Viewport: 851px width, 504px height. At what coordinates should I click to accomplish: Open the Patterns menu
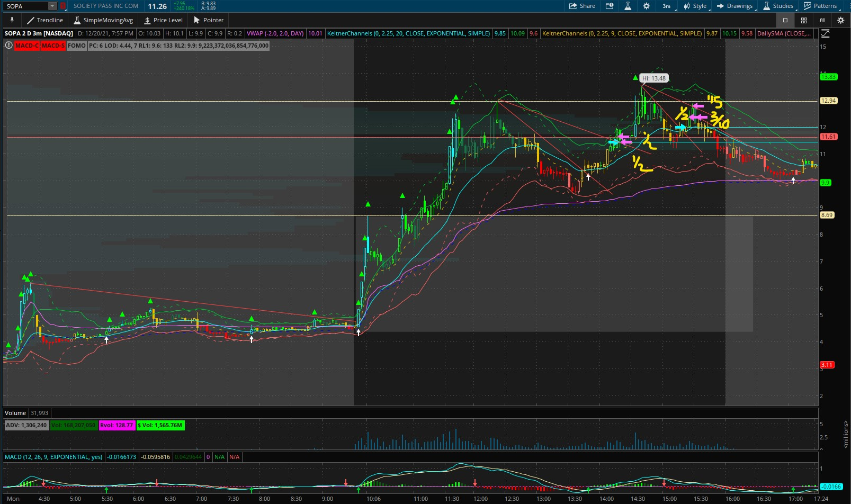tap(820, 6)
